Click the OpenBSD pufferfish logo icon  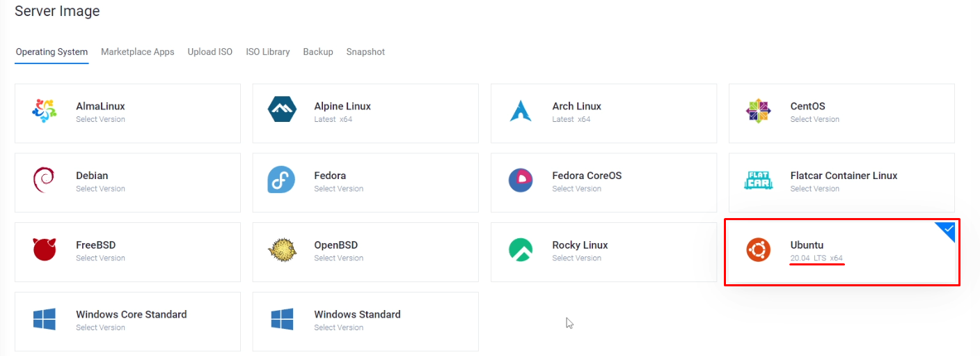pos(283,250)
